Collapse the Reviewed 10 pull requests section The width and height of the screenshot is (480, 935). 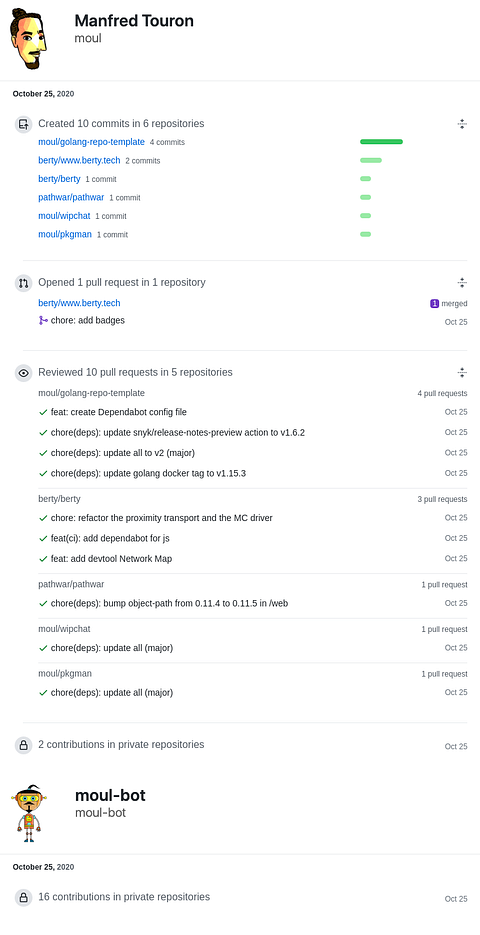(462, 373)
